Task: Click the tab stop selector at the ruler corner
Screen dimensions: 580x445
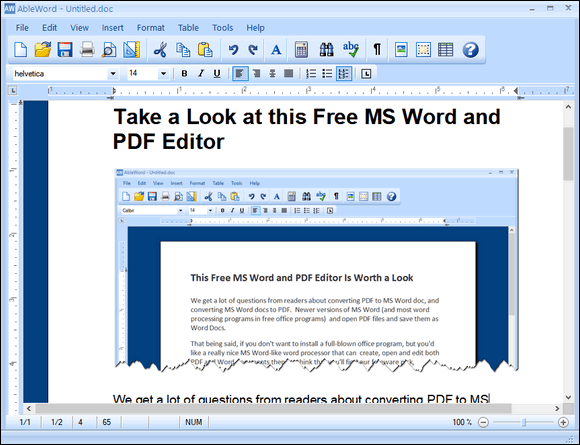Action: pos(13,90)
